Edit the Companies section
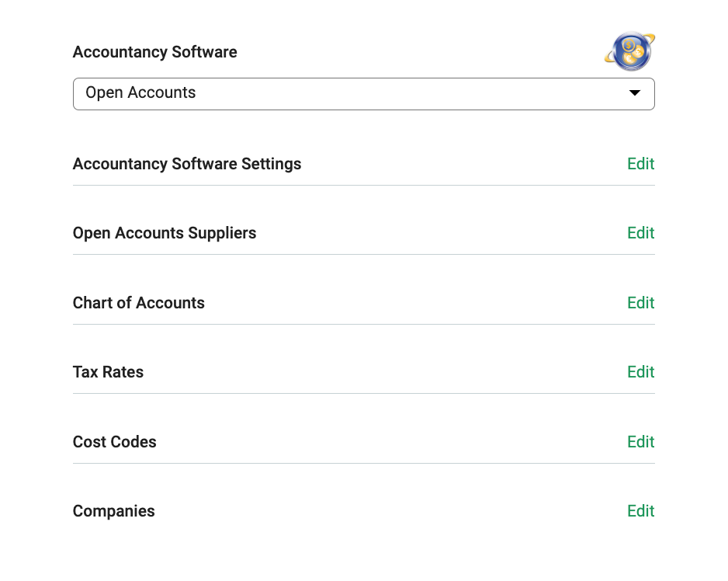This screenshot has height=581, width=728. [x=641, y=511]
